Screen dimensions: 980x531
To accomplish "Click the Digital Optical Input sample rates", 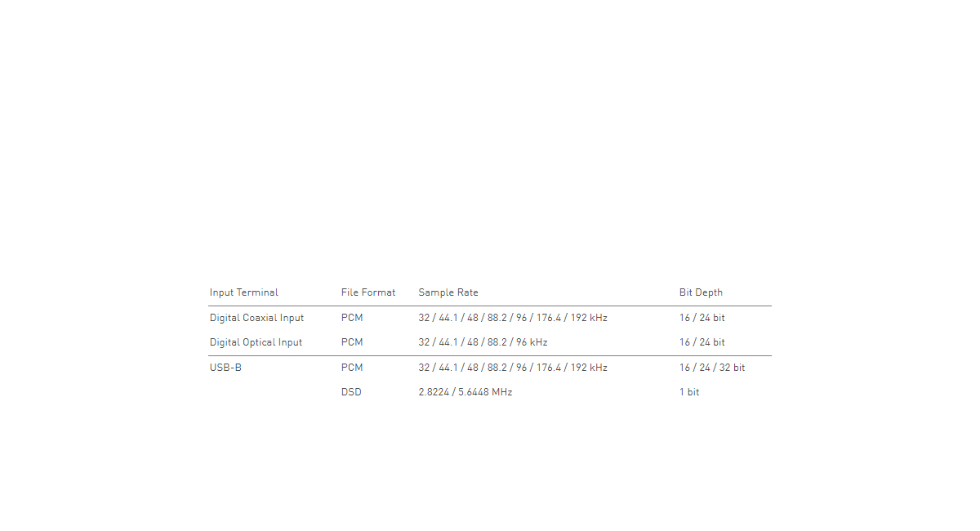I will click(x=483, y=342).
